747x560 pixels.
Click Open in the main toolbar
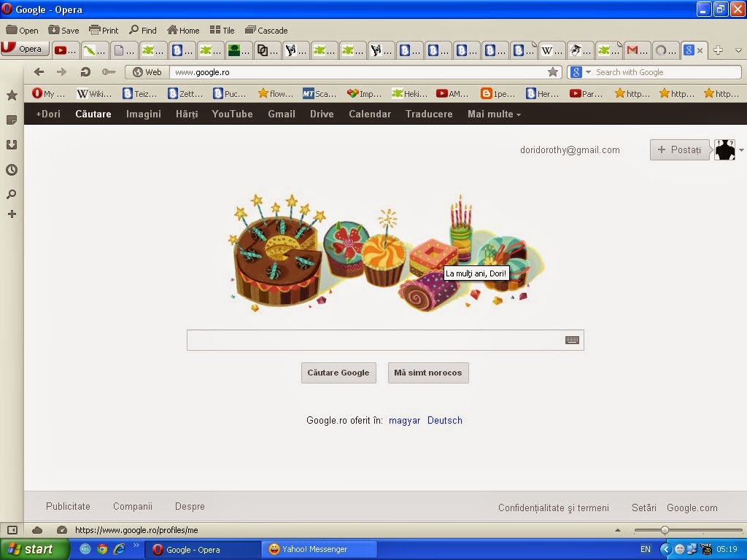click(22, 31)
